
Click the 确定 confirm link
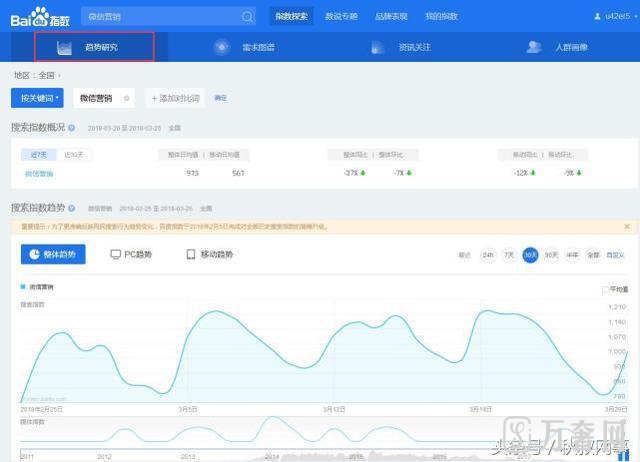[220, 98]
